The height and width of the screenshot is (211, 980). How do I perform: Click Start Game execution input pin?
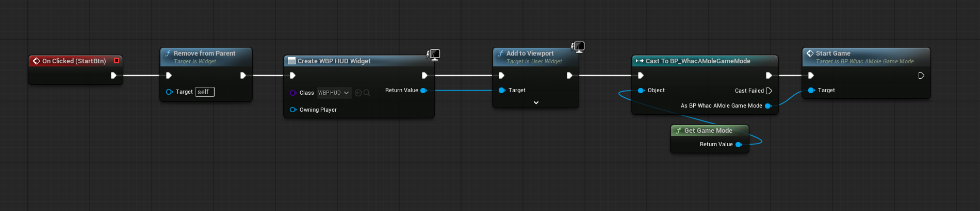pyautogui.click(x=811, y=76)
